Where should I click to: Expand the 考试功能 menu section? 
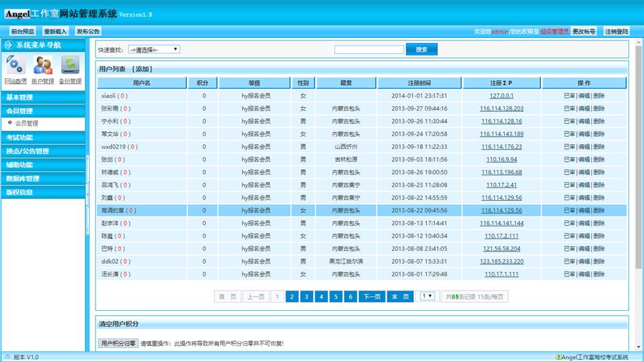43,138
